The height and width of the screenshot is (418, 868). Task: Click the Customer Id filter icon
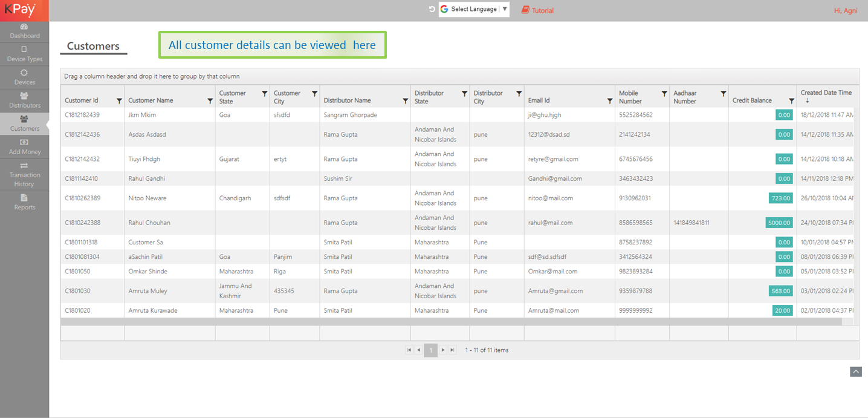click(x=119, y=101)
